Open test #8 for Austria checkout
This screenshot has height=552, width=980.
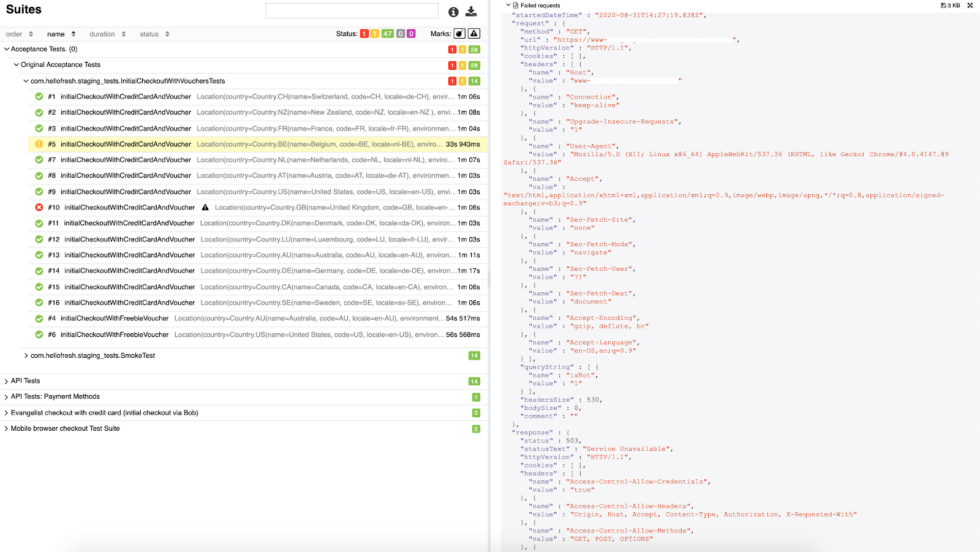click(x=258, y=176)
